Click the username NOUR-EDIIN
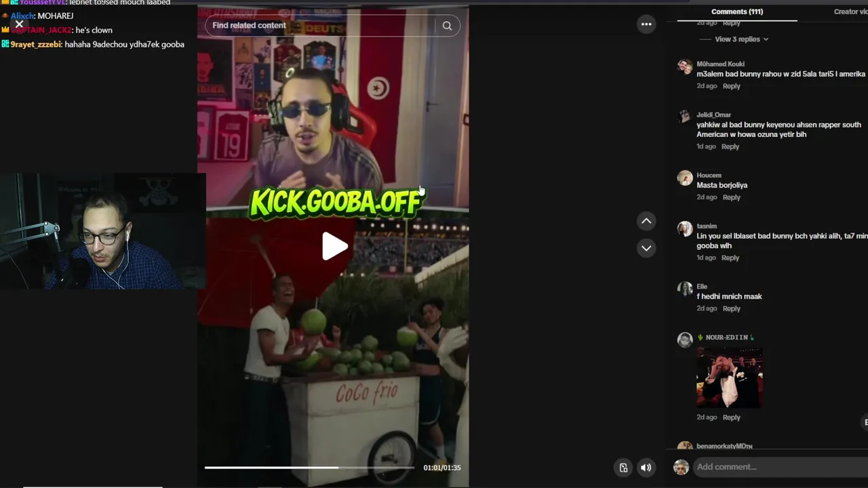 726,338
